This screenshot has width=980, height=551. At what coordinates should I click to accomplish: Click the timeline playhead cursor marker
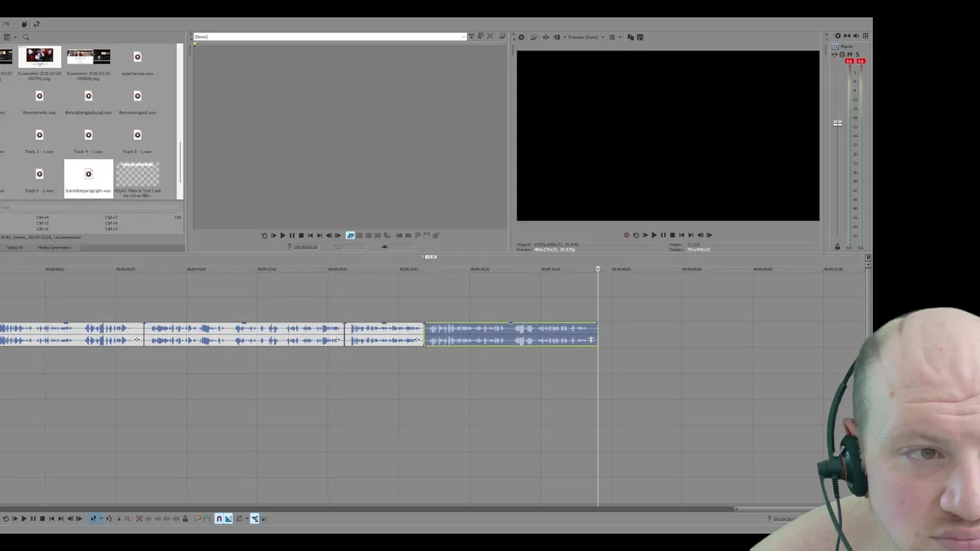(x=598, y=269)
